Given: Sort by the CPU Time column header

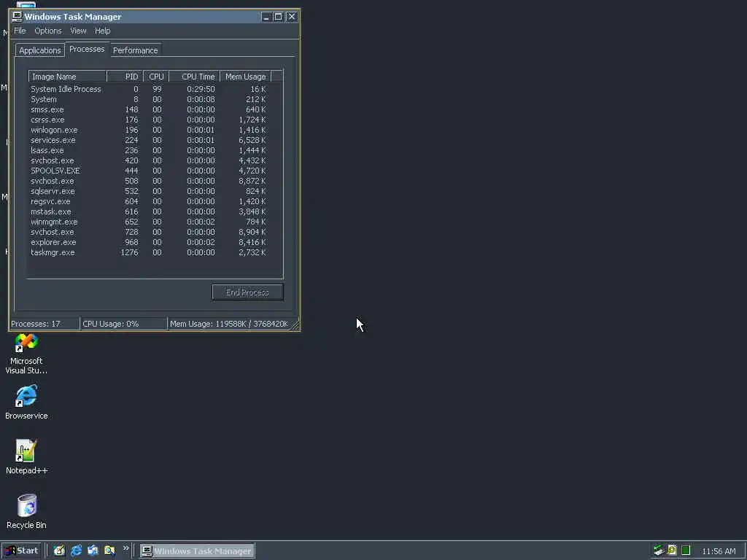Looking at the screenshot, I should (194, 77).
